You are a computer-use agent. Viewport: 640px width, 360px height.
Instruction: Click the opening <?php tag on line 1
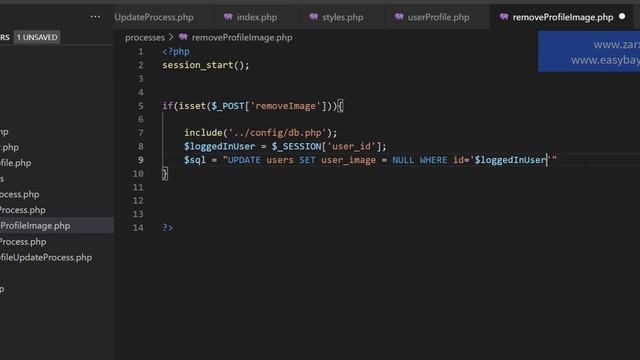coord(176,52)
